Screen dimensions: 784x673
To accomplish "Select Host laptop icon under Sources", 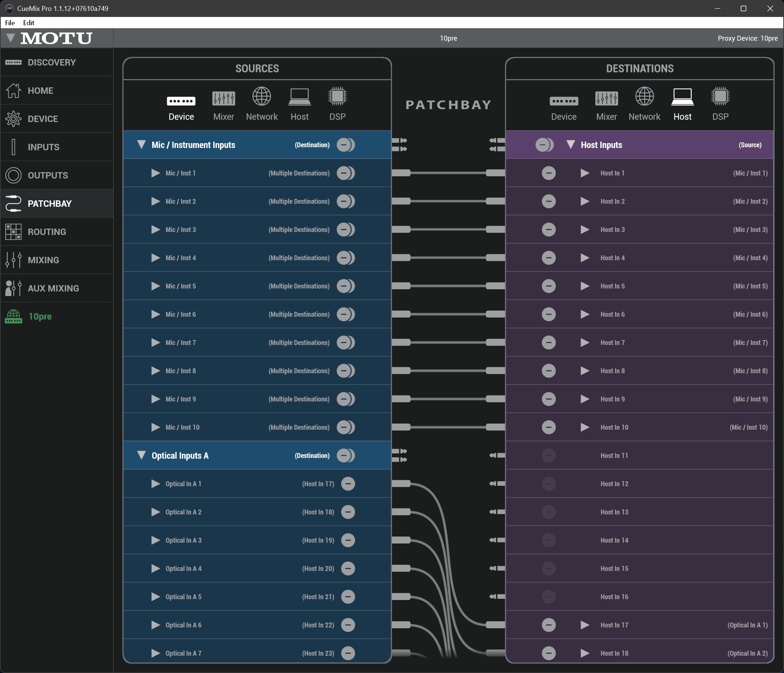I will point(300,97).
